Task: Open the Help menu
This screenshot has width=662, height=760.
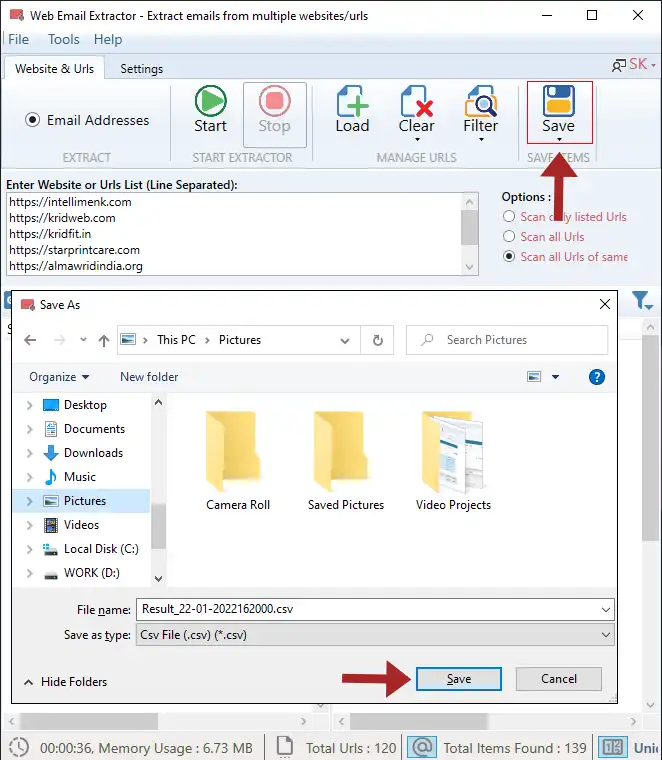Action: click(x=108, y=39)
